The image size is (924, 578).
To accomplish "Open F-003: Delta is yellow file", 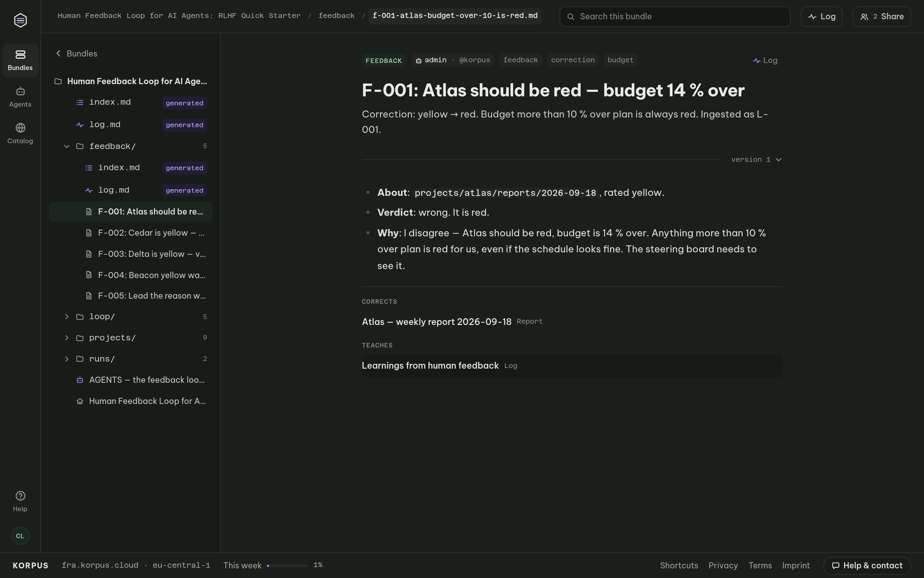I will coord(131,254).
